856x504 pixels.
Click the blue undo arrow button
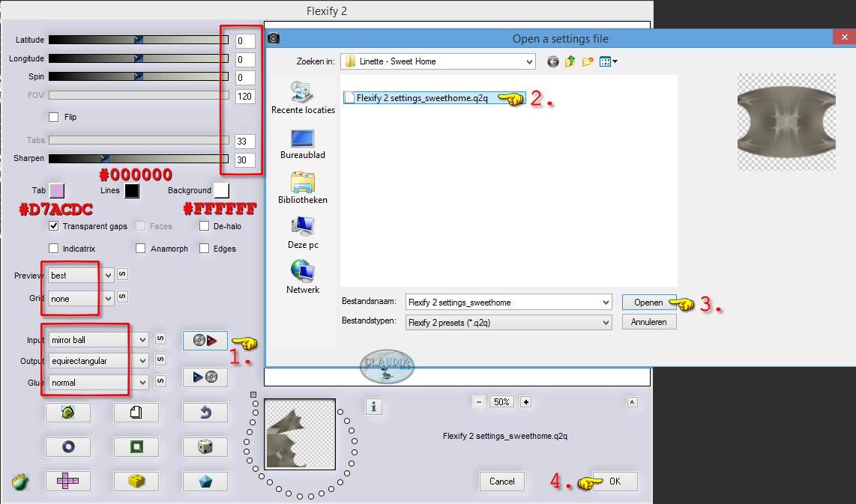(205, 413)
